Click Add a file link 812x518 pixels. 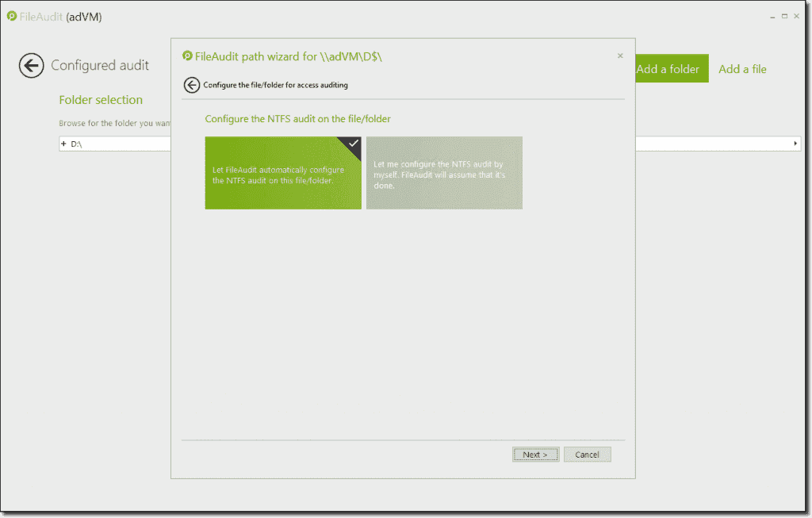[x=742, y=69]
